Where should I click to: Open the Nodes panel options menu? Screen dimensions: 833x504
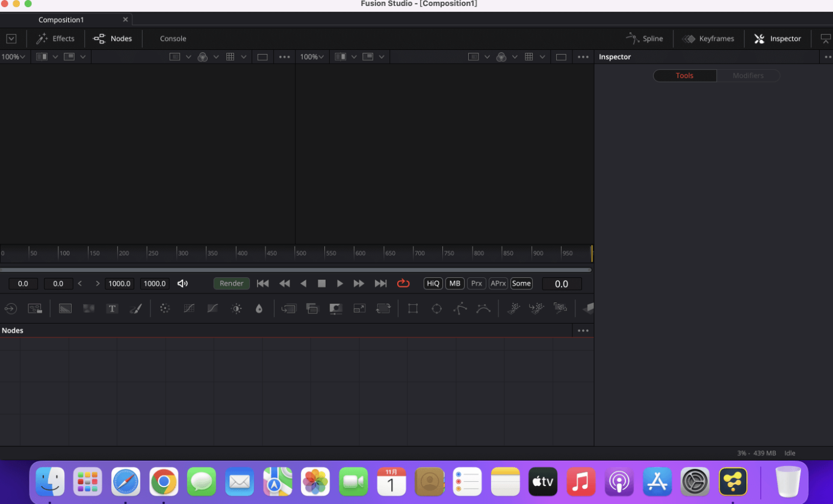[x=583, y=330]
